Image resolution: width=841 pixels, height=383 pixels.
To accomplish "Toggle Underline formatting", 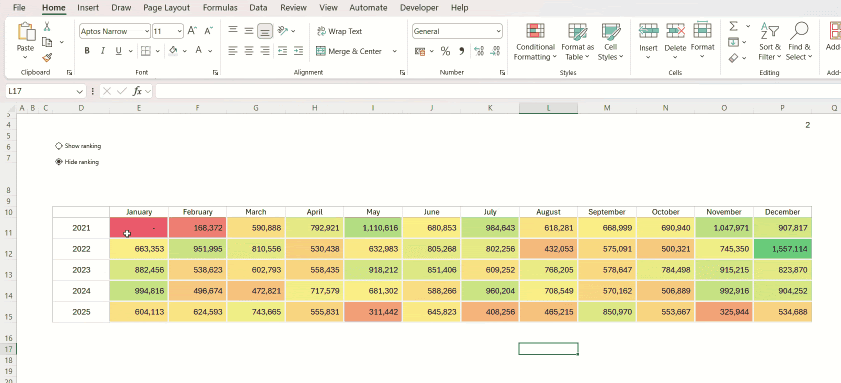I will pyautogui.click(x=118, y=51).
